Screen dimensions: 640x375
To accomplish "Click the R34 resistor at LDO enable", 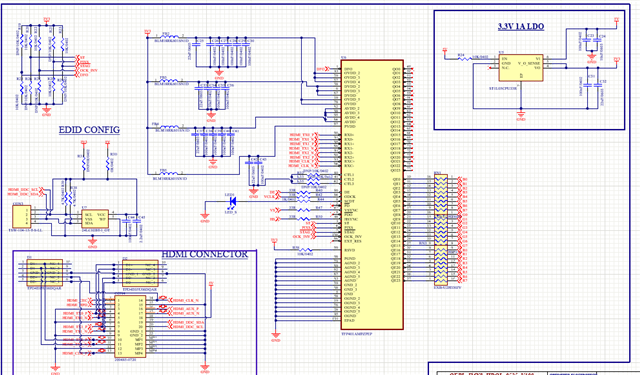I will [465, 58].
